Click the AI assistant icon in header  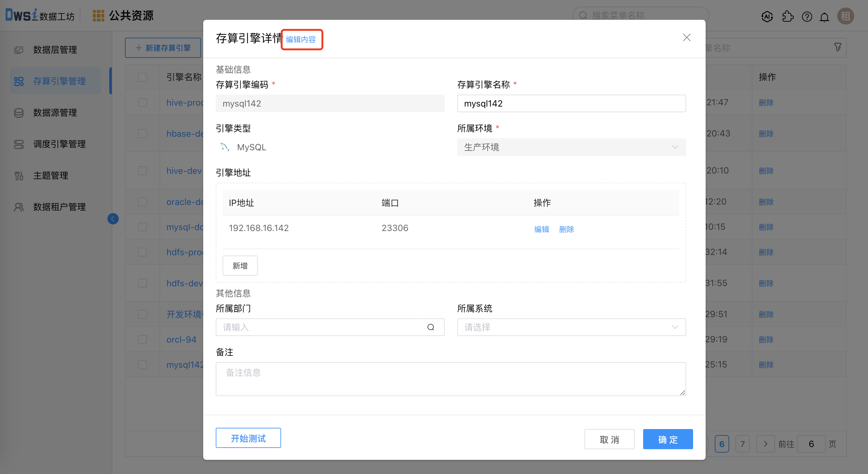[x=767, y=16]
